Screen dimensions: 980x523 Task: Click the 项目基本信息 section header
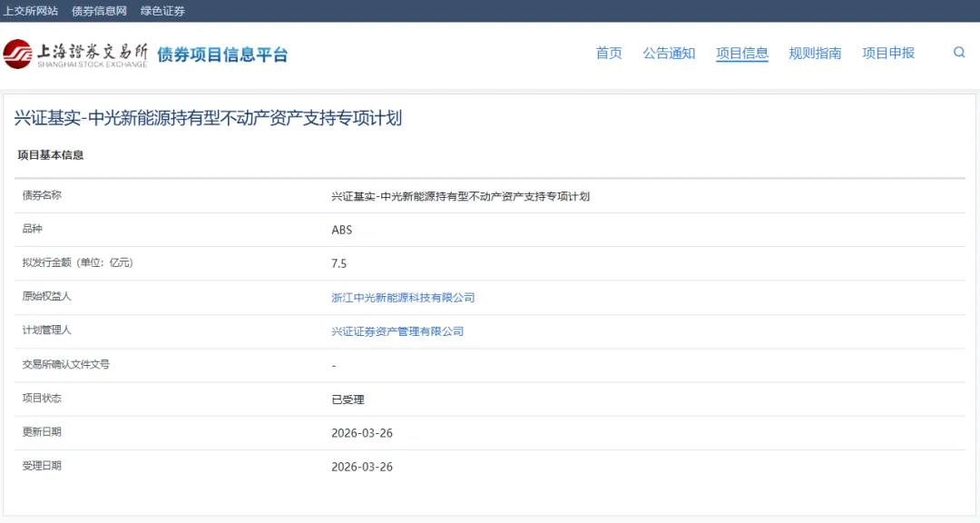tap(51, 155)
